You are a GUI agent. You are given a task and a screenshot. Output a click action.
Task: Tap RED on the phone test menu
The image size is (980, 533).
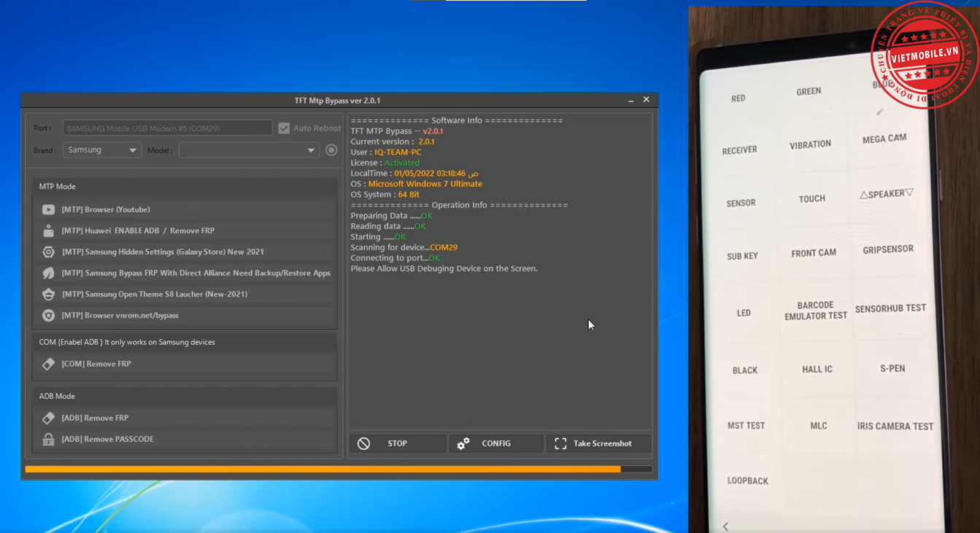point(738,98)
